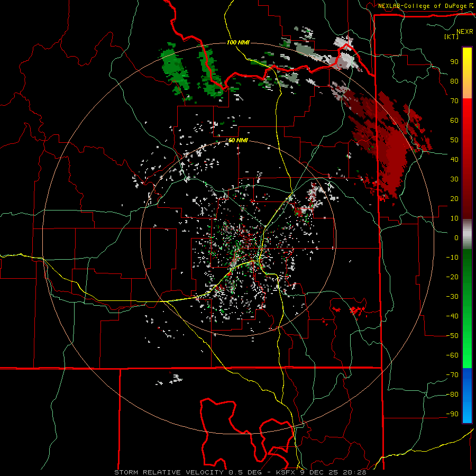Click the blue bottom segment of color bar
The image size is (476, 476).
pyautogui.click(x=467, y=396)
